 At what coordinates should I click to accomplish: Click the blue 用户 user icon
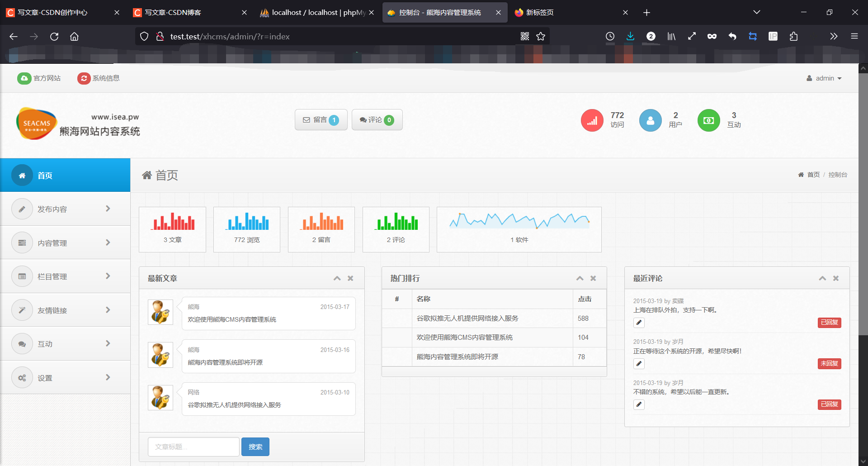(650, 120)
